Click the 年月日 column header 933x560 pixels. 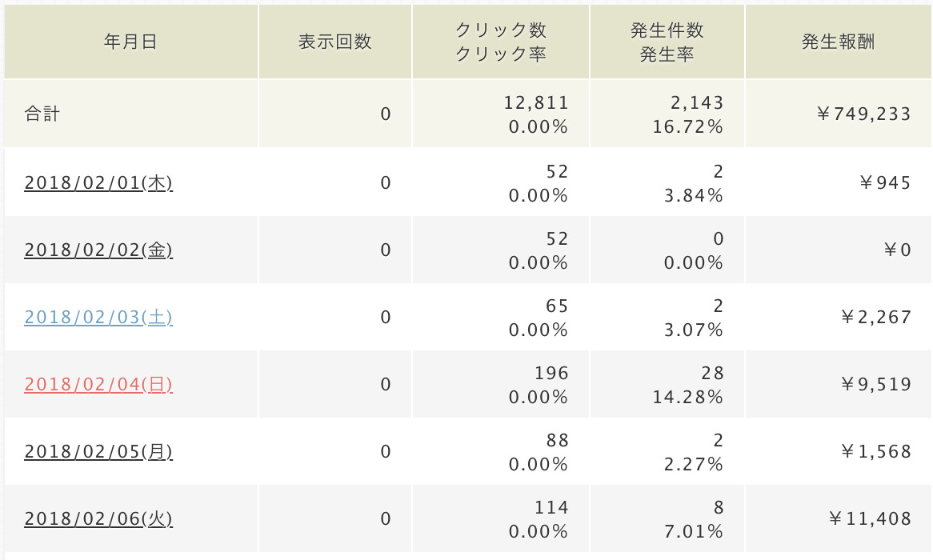point(131,42)
